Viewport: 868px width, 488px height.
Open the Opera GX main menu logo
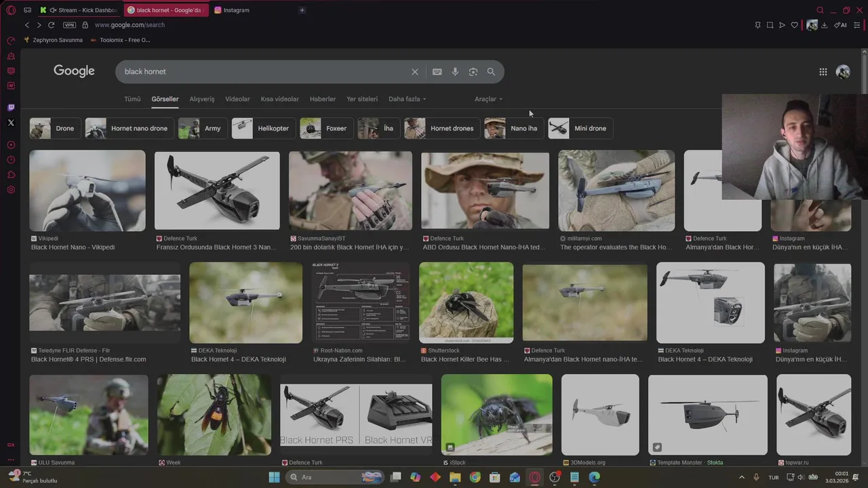(11, 10)
